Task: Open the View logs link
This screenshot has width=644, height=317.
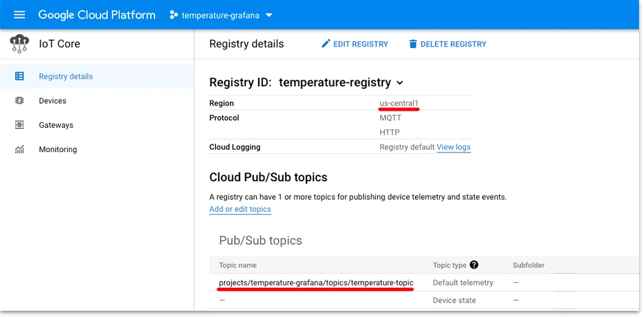Action: [454, 147]
